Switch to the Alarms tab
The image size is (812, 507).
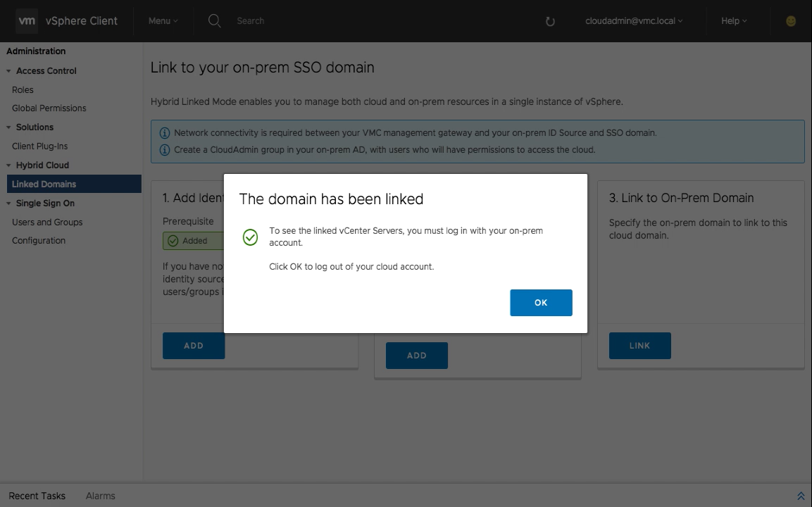[100, 496]
